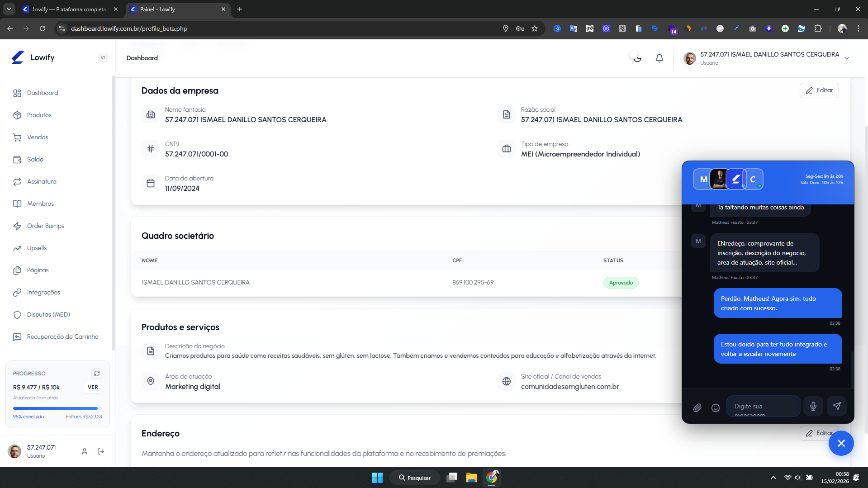Open the user profile icon in sidebar footer
The width and height of the screenshot is (868, 488).
(x=85, y=451)
